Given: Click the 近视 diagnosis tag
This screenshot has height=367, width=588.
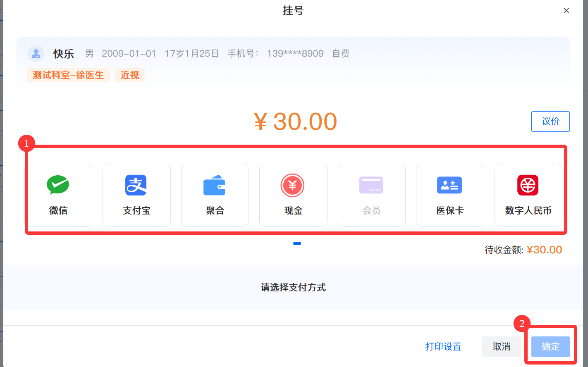Looking at the screenshot, I should 130,75.
